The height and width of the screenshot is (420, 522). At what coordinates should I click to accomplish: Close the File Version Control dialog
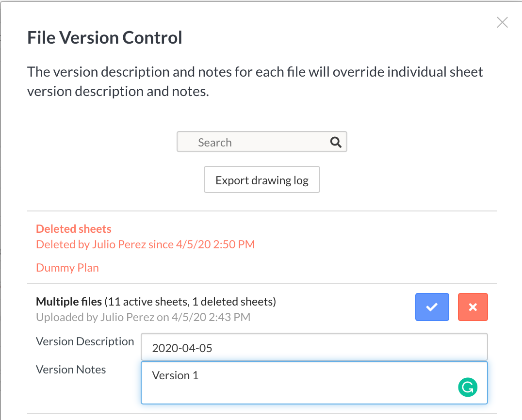pos(502,22)
